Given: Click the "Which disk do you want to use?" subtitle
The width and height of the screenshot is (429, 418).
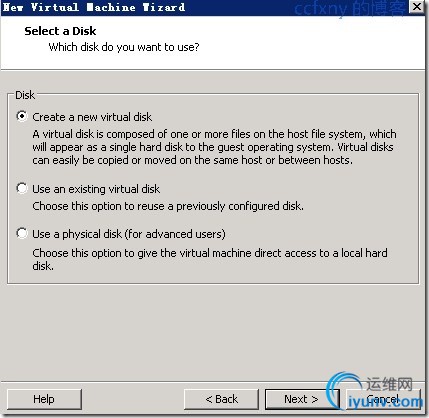Looking at the screenshot, I should coord(124,47).
